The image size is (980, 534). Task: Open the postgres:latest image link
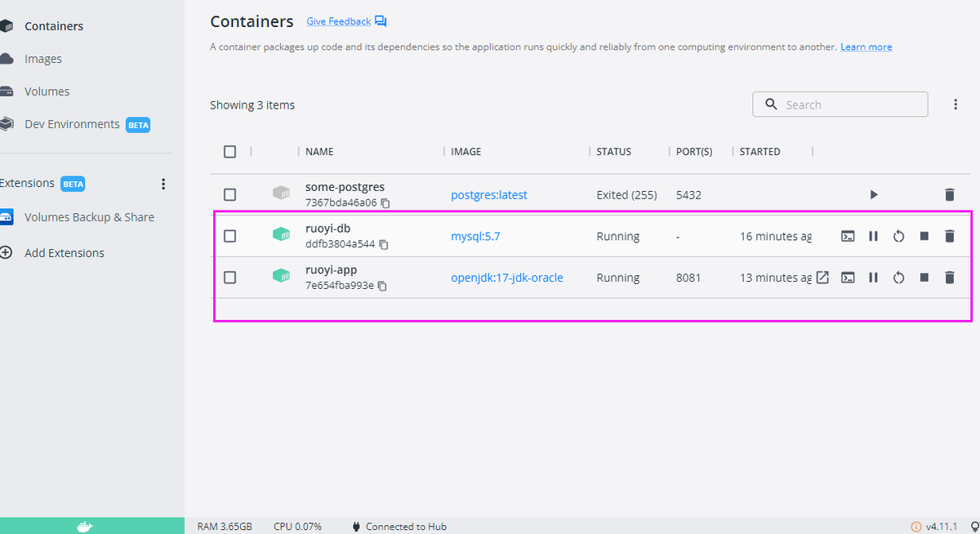point(489,195)
